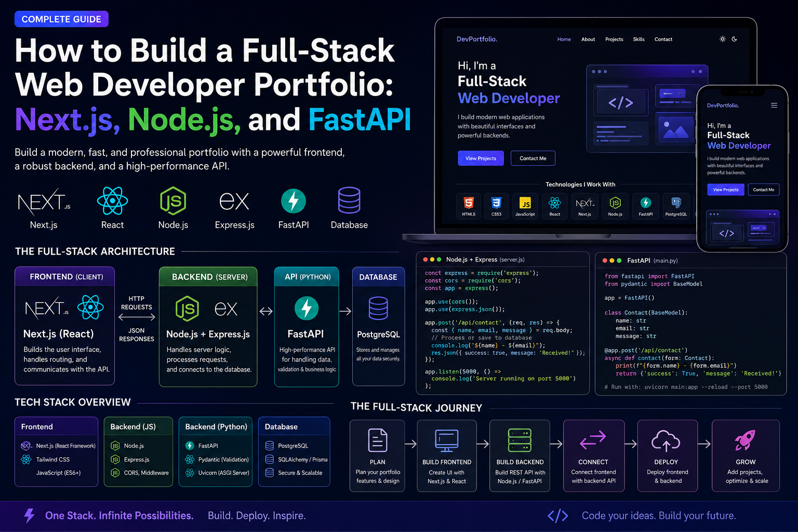Click 'SQLAlchemy / Prisma' in the Database list
The width and height of the screenshot is (798, 532).
tap(303, 460)
